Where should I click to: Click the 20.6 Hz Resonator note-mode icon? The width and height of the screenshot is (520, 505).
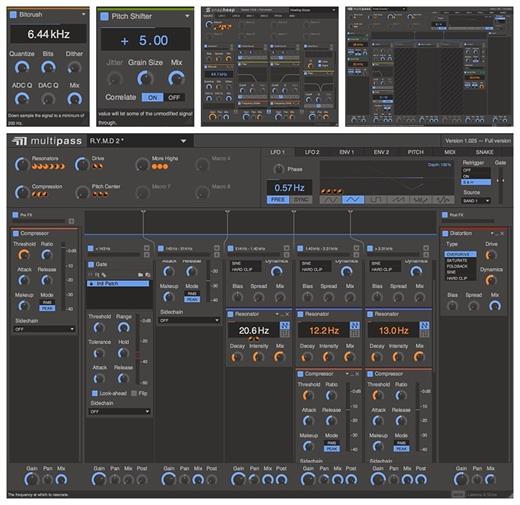[284, 325]
